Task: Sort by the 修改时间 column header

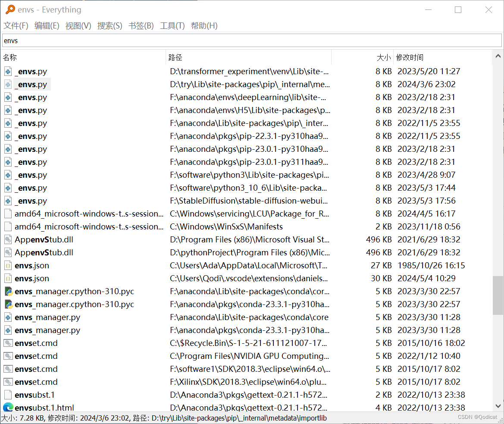Action: coord(443,57)
